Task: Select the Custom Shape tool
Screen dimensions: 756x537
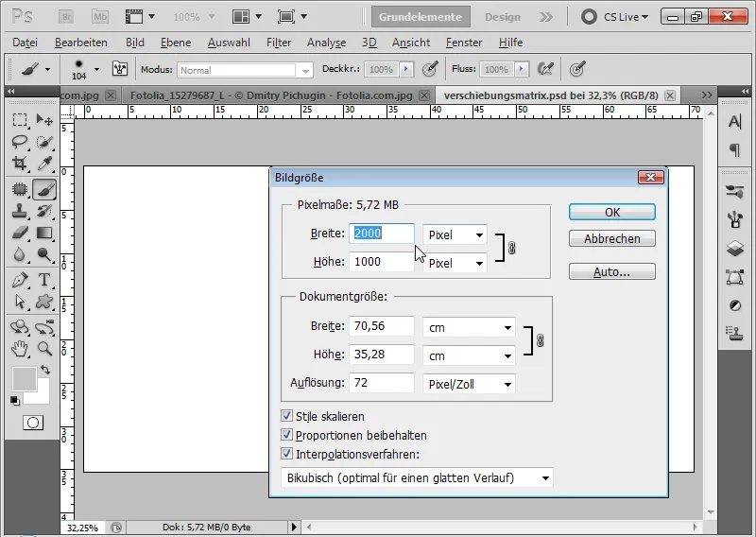Action: coord(44,302)
